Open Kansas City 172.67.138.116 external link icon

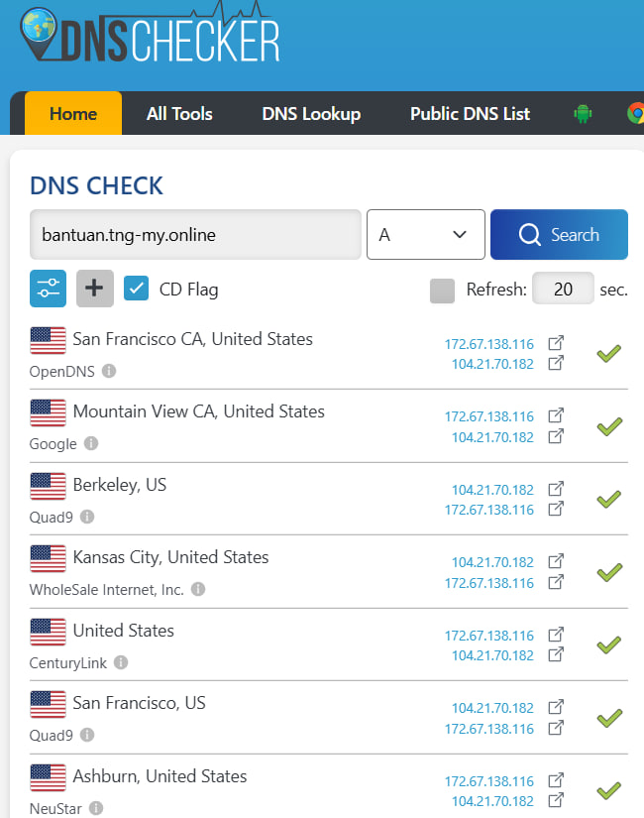pyautogui.click(x=556, y=582)
